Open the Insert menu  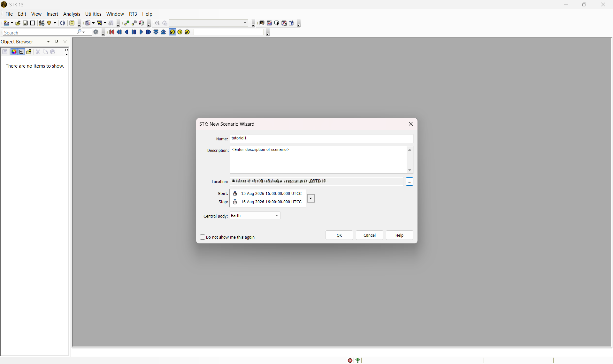52,14
